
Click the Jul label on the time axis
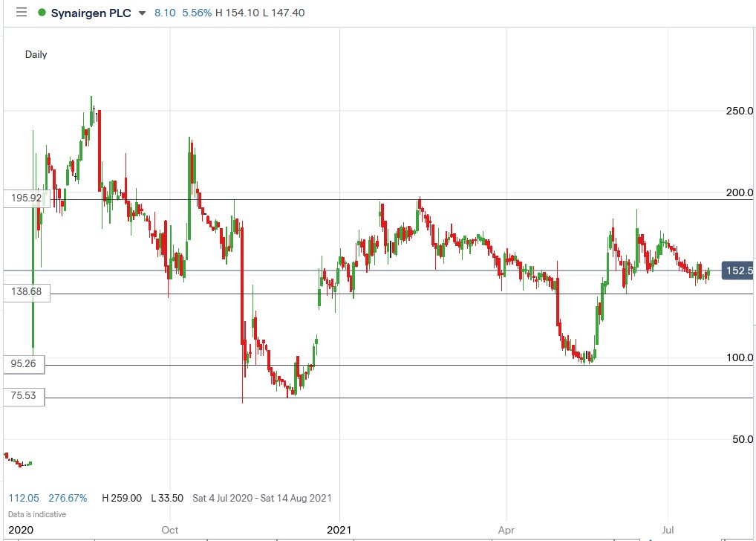click(x=667, y=530)
